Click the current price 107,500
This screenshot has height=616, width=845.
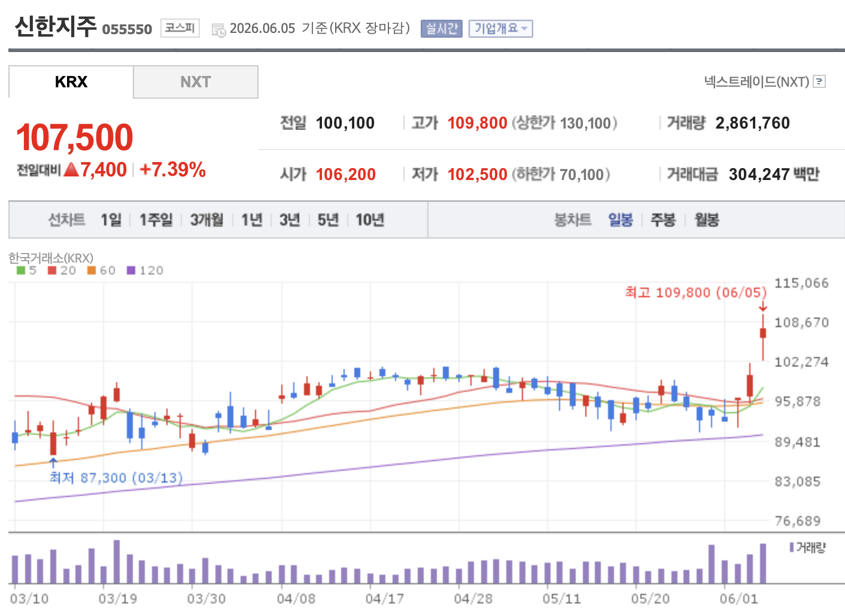point(75,137)
